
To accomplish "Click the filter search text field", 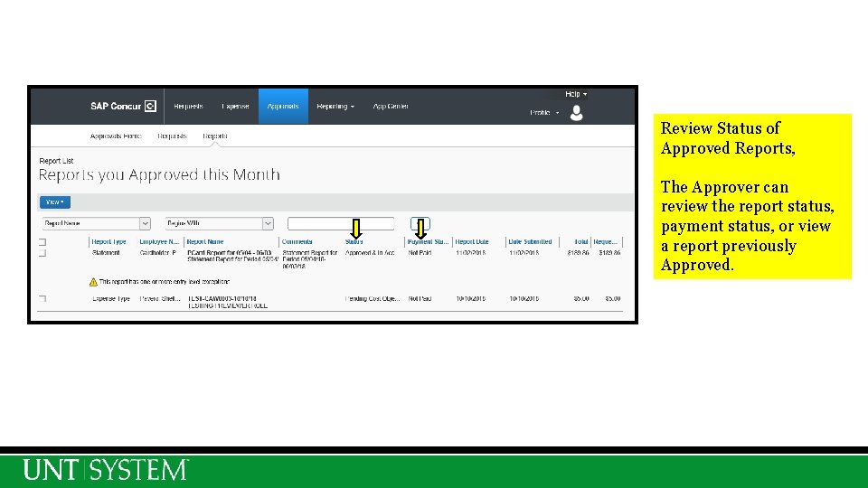I will [341, 223].
